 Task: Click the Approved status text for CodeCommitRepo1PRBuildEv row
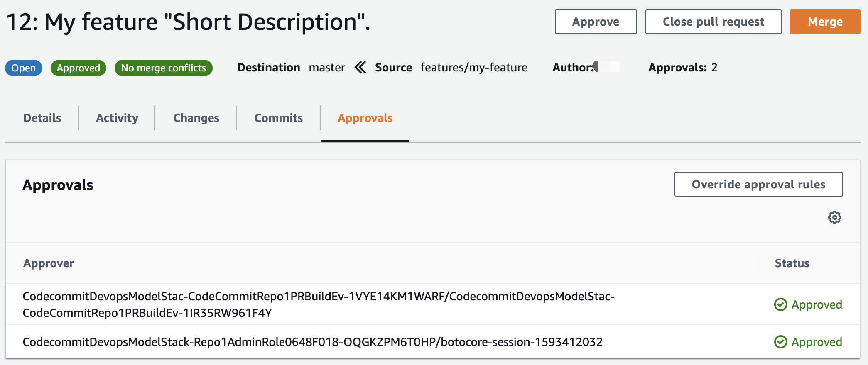(x=817, y=304)
